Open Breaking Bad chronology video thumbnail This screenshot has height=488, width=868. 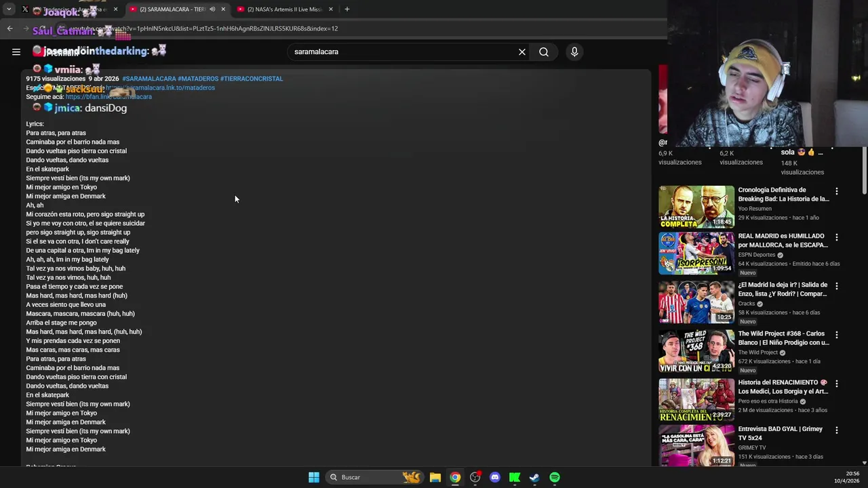(696, 207)
